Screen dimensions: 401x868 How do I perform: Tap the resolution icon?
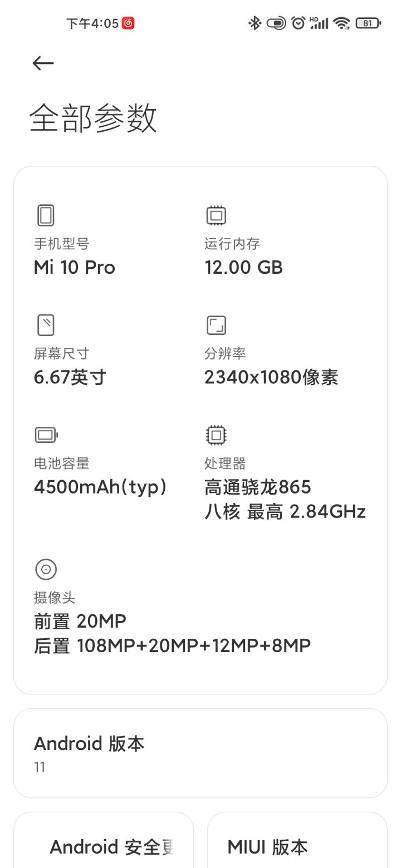pos(216,325)
